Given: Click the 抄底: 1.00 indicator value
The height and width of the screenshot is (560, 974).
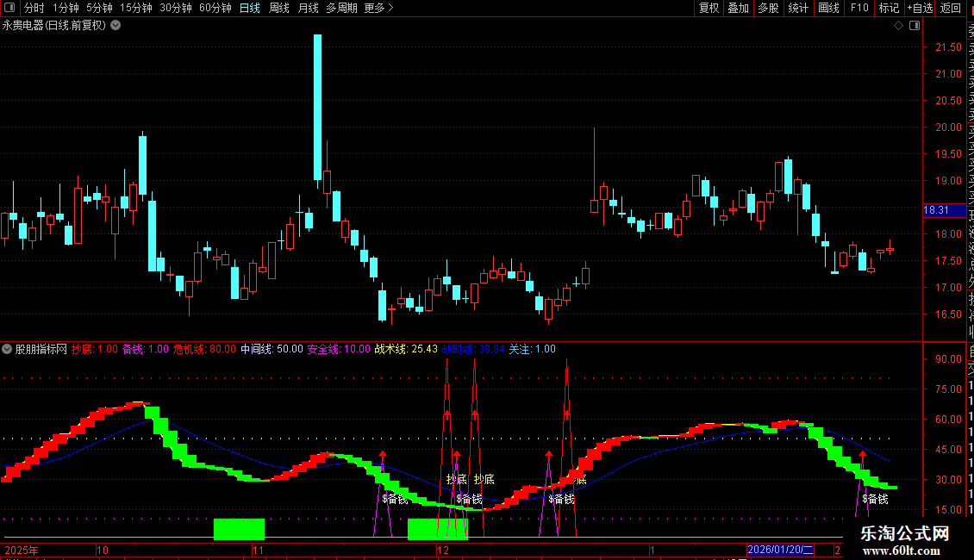Looking at the screenshot, I should (95, 349).
